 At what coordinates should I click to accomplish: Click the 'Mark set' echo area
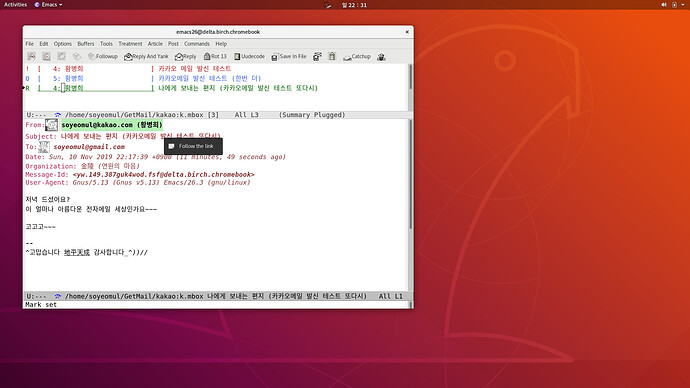tap(41, 304)
